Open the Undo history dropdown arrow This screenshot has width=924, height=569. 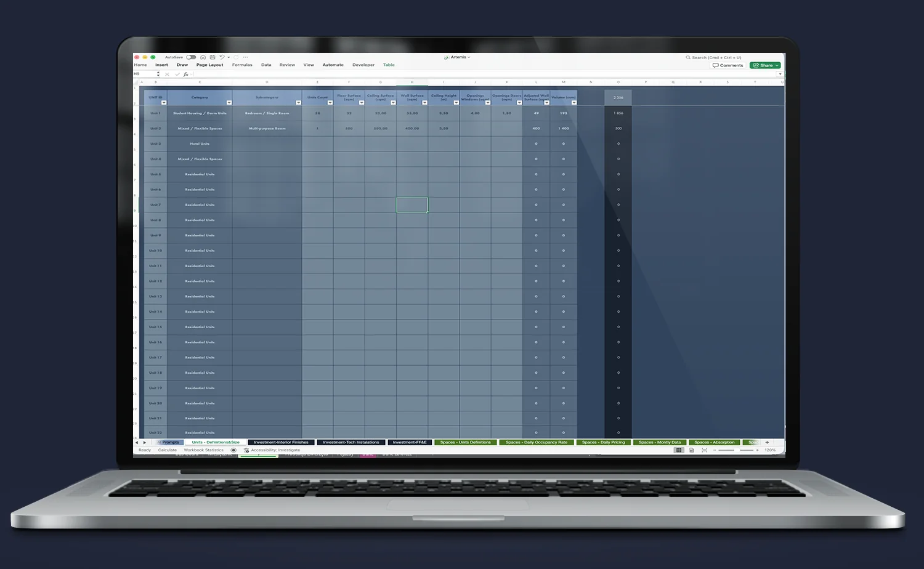pos(229,57)
